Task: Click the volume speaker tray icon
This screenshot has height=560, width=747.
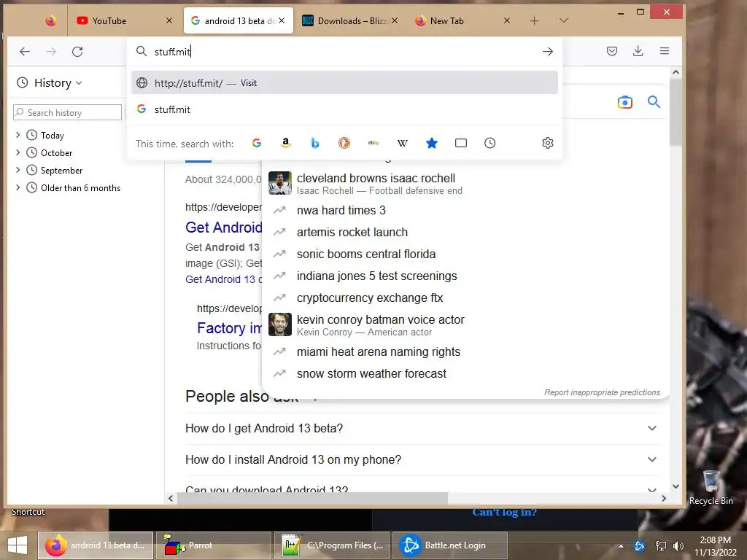Action: click(x=678, y=546)
